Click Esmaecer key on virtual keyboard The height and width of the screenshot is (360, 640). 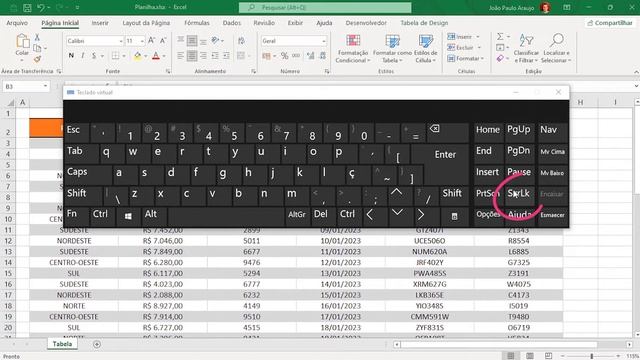click(552, 217)
